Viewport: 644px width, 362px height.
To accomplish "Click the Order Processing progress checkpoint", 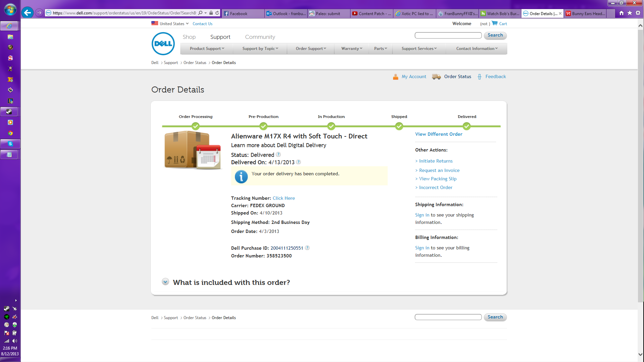I will pyautogui.click(x=196, y=126).
